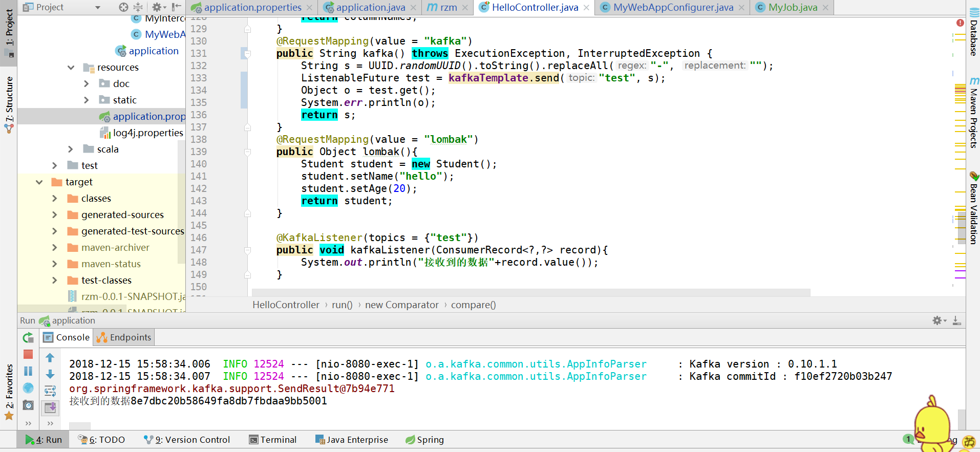The height and width of the screenshot is (452, 980).
Task: Select the Console tab
Action: [67, 337]
